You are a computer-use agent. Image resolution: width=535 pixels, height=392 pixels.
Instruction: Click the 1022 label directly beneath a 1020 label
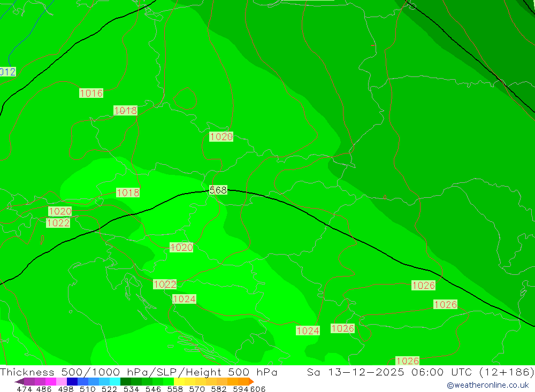58,223
